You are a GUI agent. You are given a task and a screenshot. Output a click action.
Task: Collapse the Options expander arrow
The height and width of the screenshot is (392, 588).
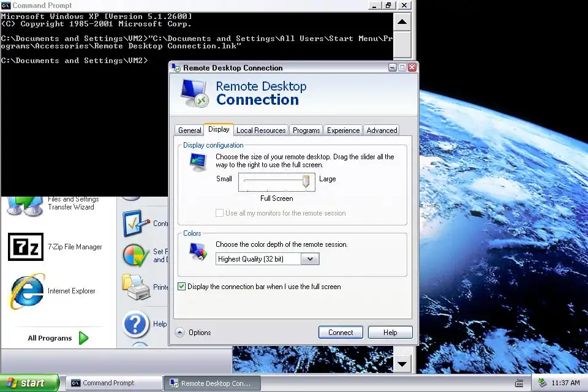179,333
